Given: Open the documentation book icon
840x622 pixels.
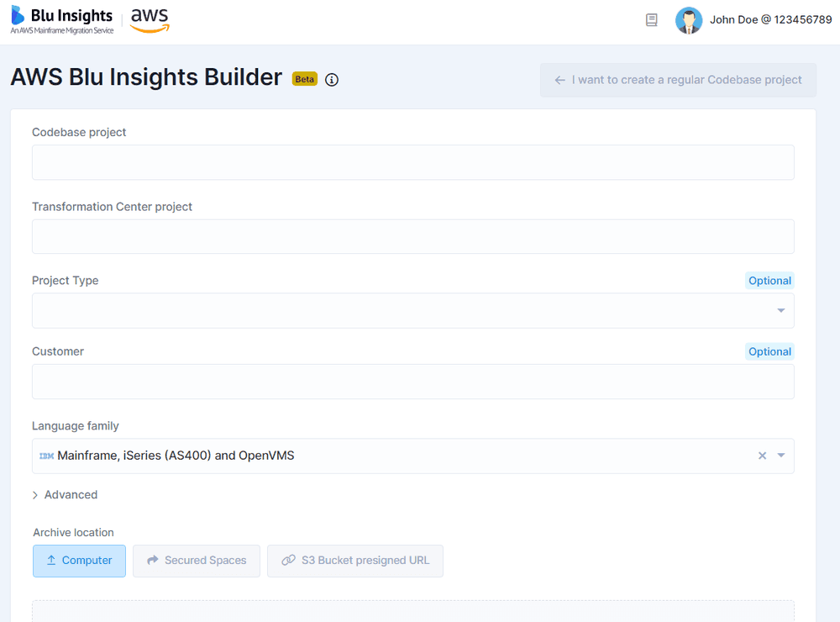Looking at the screenshot, I should tap(652, 20).
